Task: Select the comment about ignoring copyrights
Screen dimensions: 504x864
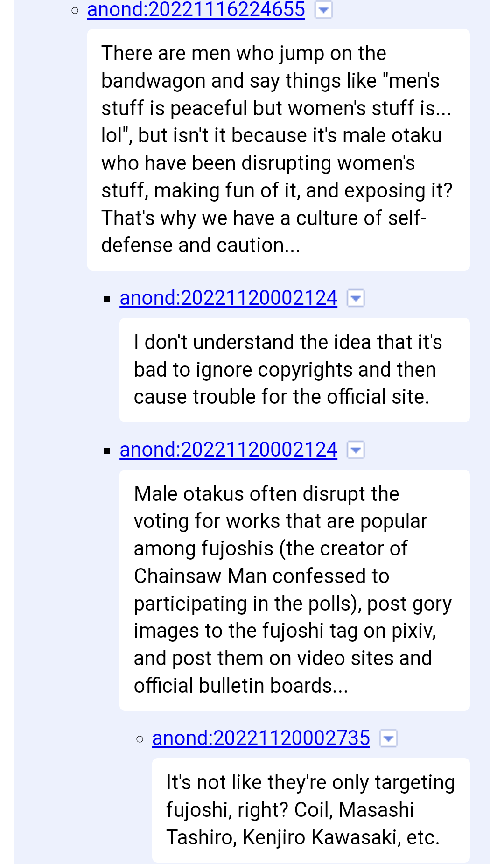Action: click(294, 370)
